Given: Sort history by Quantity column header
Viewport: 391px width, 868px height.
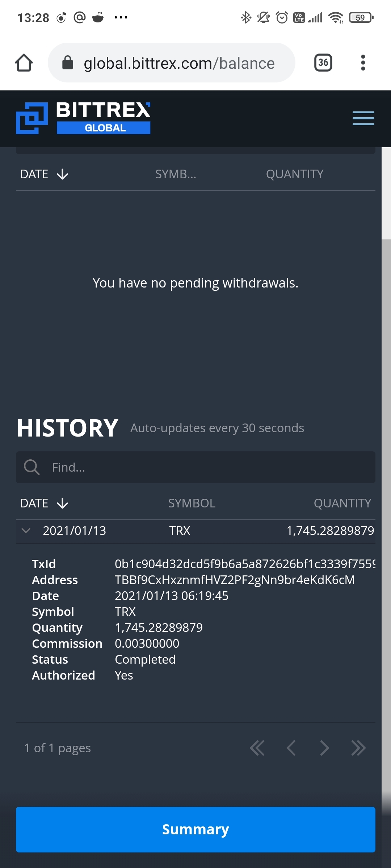Looking at the screenshot, I should point(342,503).
